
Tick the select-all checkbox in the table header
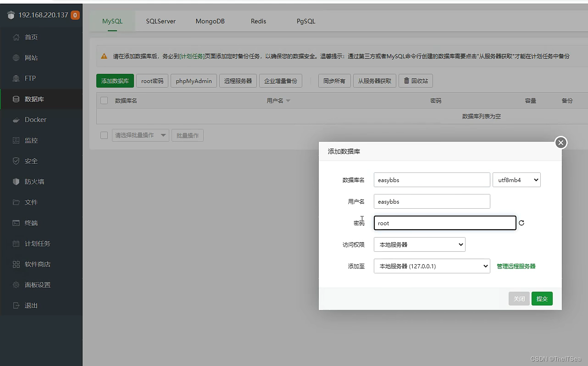pos(104,100)
